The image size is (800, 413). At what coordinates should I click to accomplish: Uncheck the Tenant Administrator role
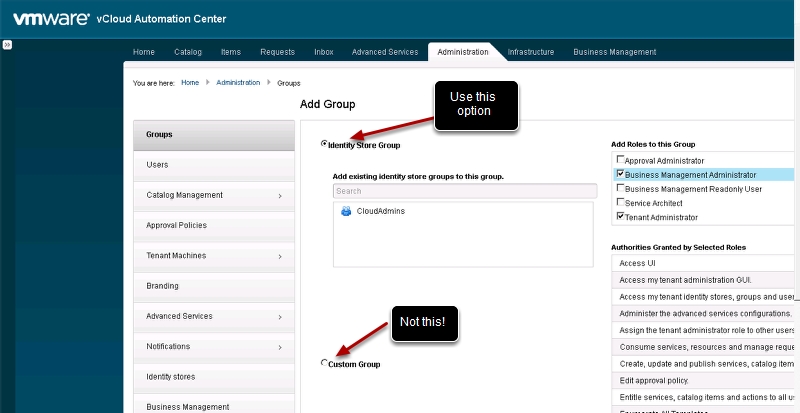click(620, 216)
